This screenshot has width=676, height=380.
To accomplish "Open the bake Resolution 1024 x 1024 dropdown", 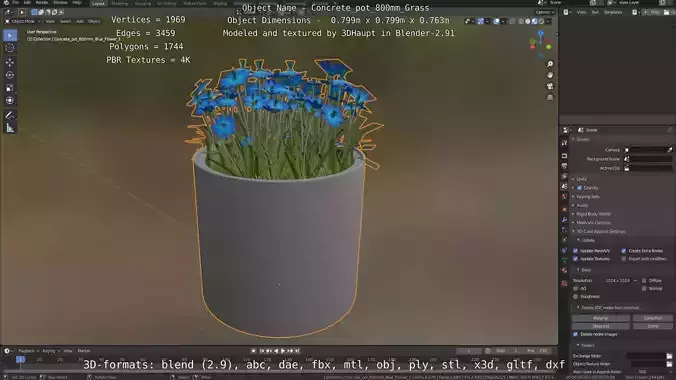I will [x=620, y=280].
